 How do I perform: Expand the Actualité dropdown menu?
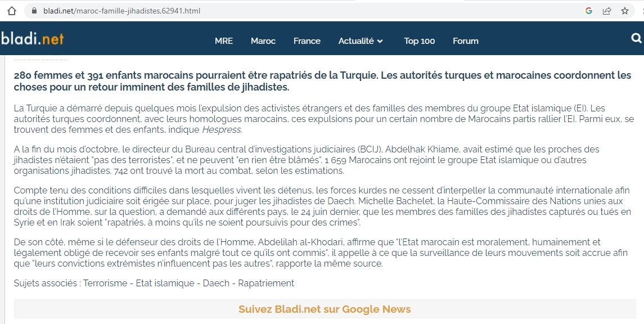[361, 41]
